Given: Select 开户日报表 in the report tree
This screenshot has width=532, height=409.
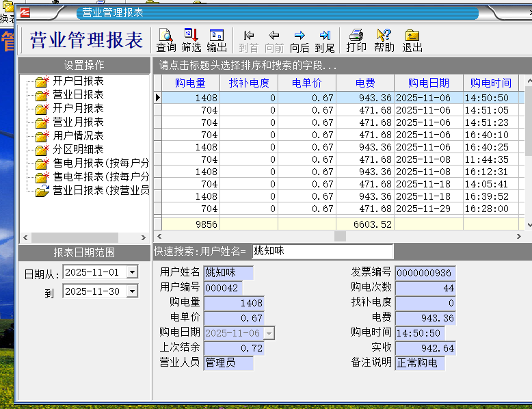Looking at the screenshot, I should pos(78,81).
